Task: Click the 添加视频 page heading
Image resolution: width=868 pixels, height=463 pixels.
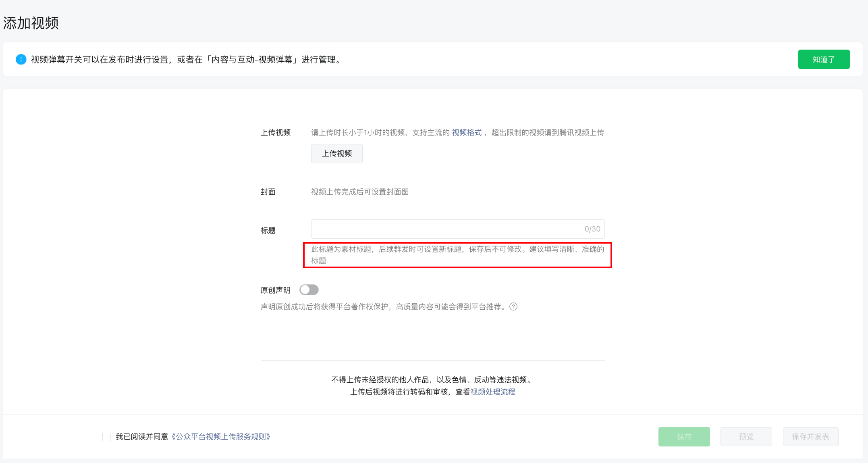Action: 31,23
